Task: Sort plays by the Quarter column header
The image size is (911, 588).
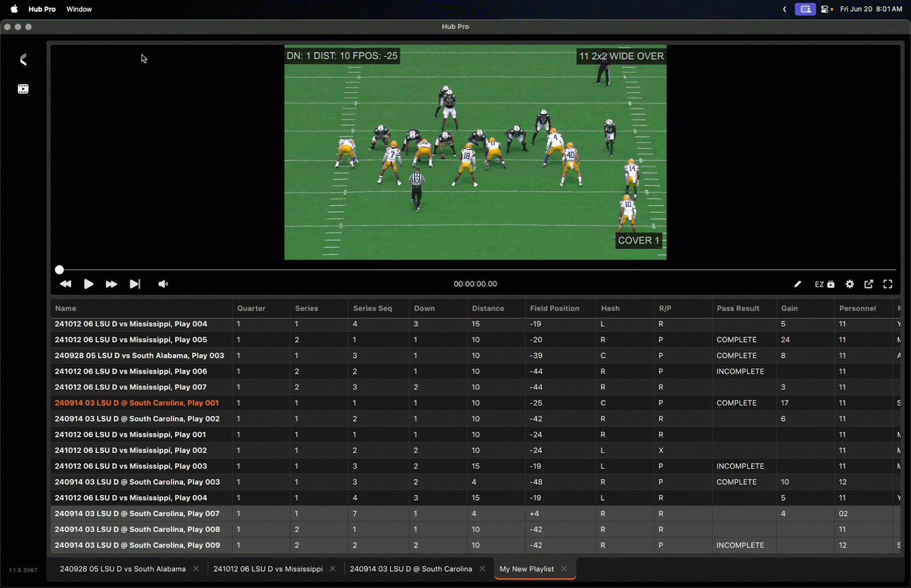Action: click(x=252, y=308)
